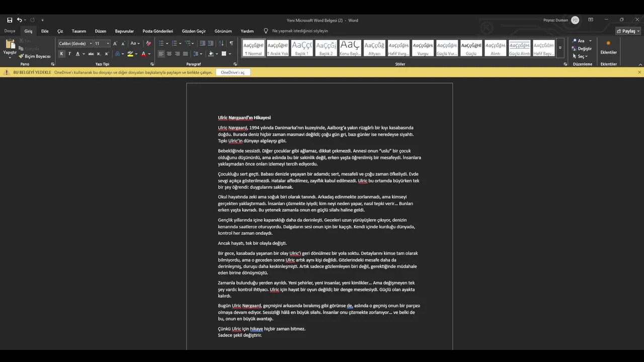This screenshot has height=362, width=644.
Task: Switch to the Düzen tab
Action: tap(101, 31)
